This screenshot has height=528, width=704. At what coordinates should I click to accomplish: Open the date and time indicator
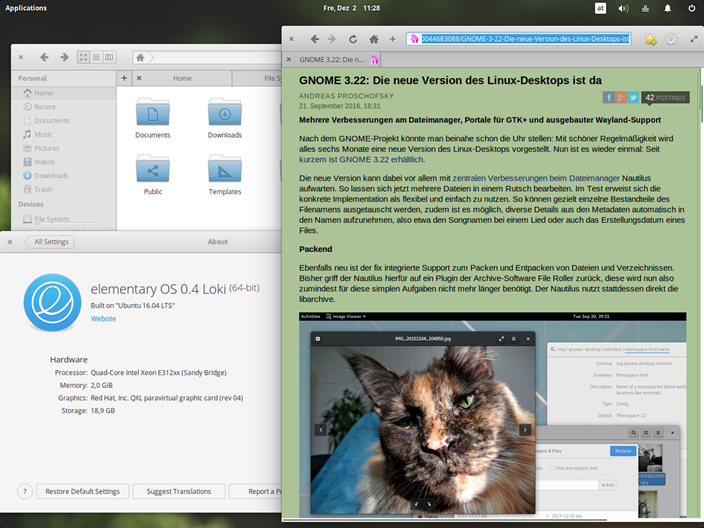[352, 8]
